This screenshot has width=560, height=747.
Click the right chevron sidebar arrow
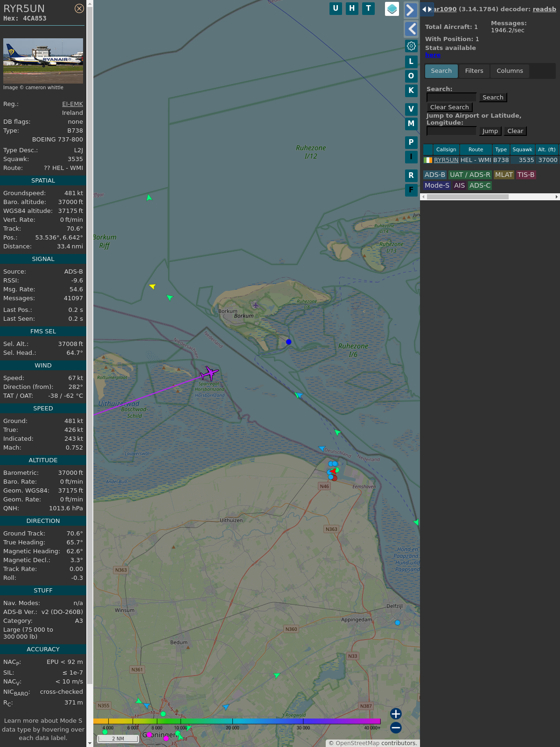tap(411, 10)
